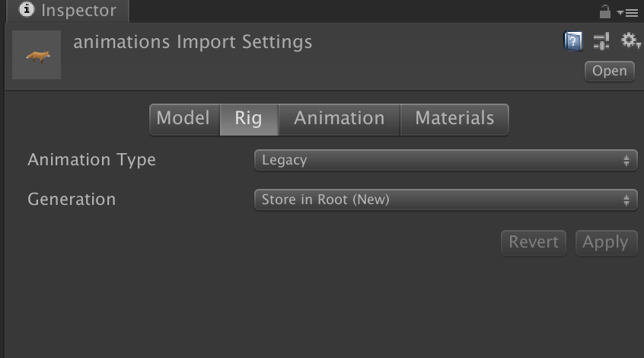
Task: Open the Unity help reference icon
Action: (573, 40)
